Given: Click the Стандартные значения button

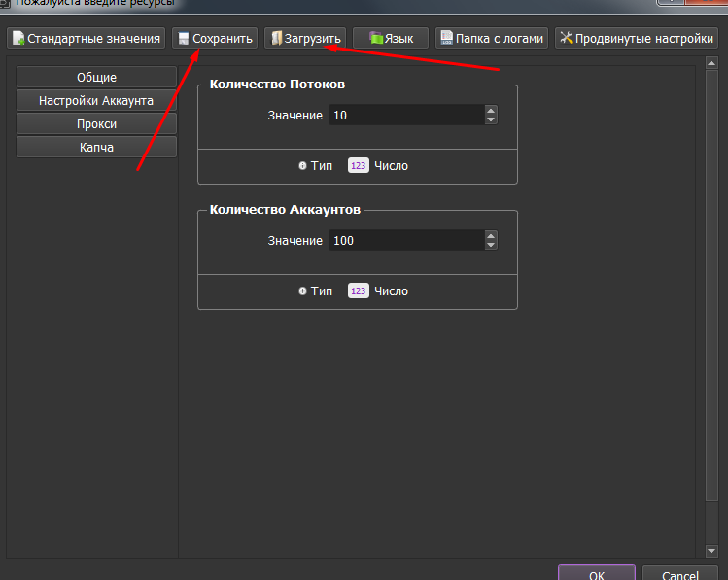Looking at the screenshot, I should [86, 39].
